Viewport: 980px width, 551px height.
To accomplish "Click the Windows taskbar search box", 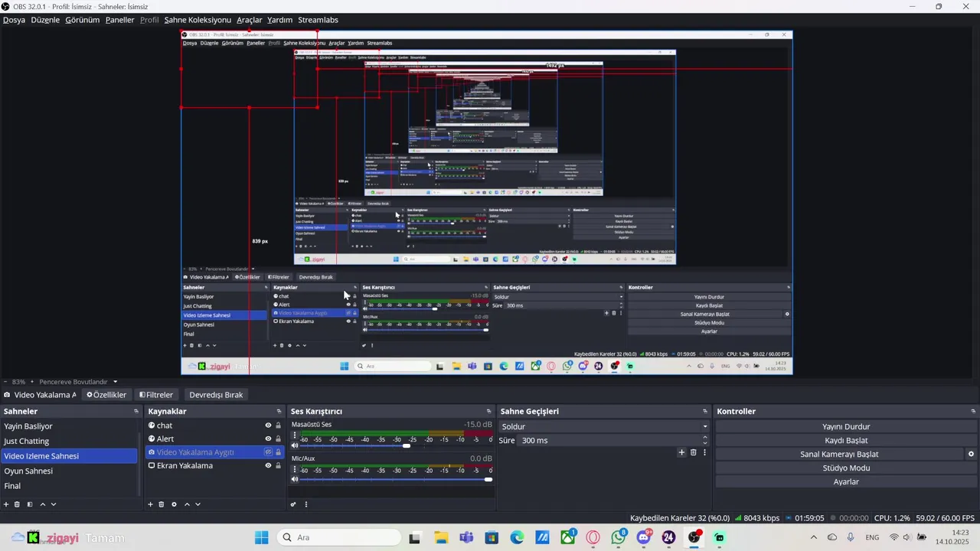I will click(x=338, y=537).
